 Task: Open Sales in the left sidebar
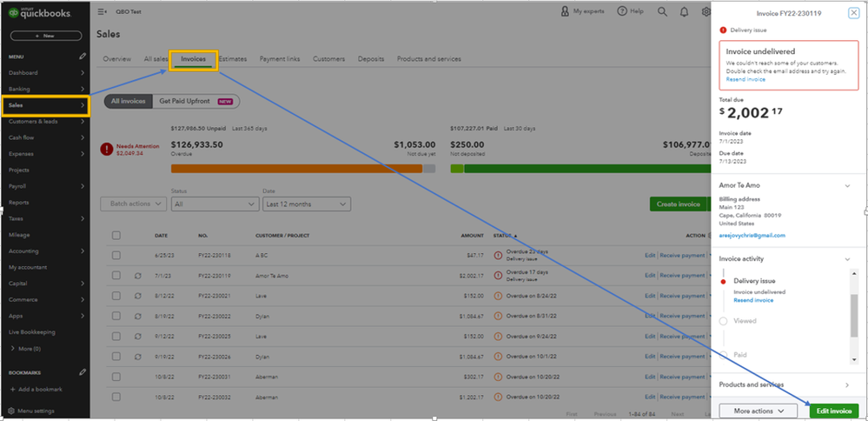coord(45,105)
